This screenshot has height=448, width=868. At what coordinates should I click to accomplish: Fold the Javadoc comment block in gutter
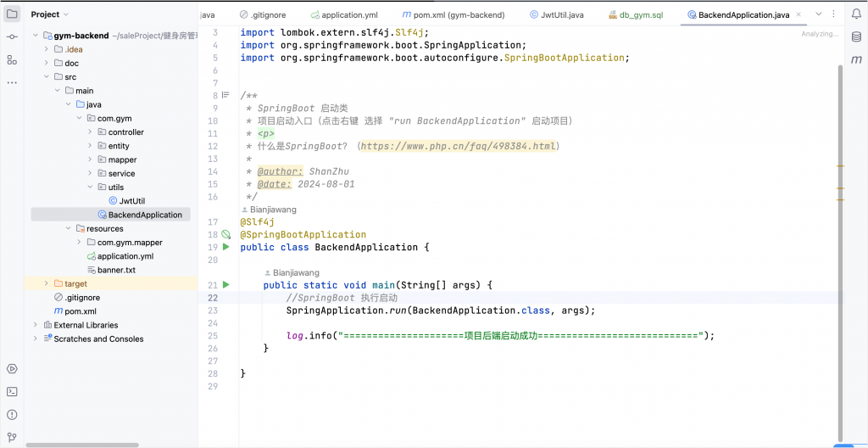click(x=225, y=96)
